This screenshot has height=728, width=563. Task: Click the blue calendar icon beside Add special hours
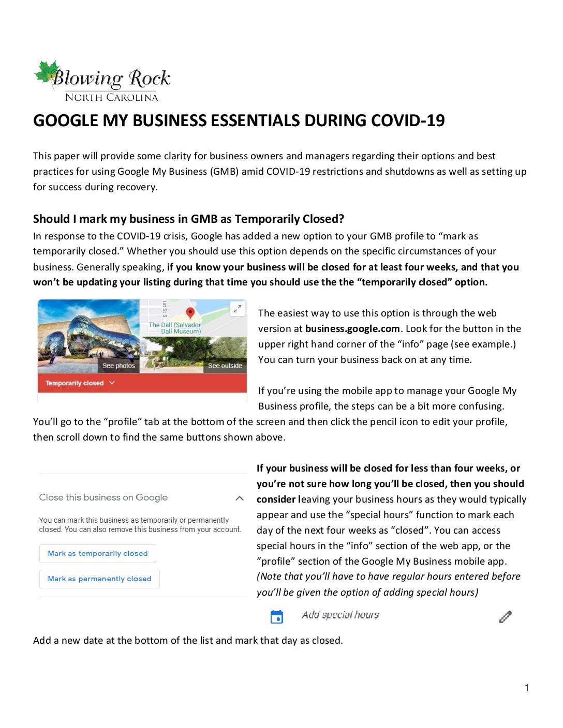[x=277, y=617]
